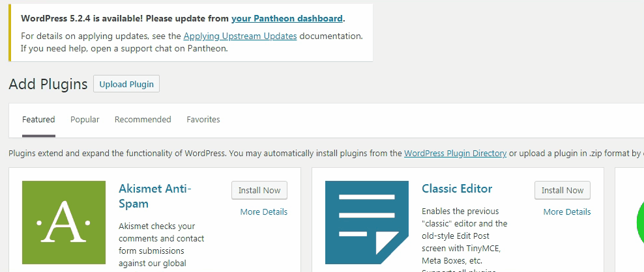Image resolution: width=644 pixels, height=272 pixels.
Task: Open Applying Upstream Updates documentation link
Action: click(240, 36)
